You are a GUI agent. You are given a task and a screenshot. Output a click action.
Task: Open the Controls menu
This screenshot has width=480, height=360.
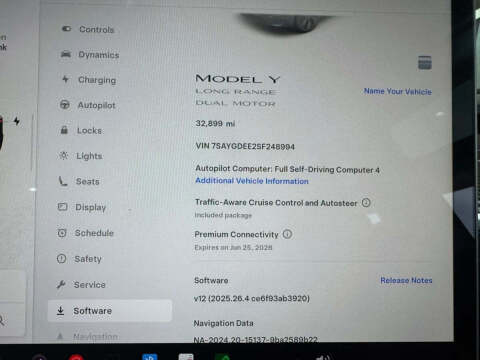coord(88,29)
